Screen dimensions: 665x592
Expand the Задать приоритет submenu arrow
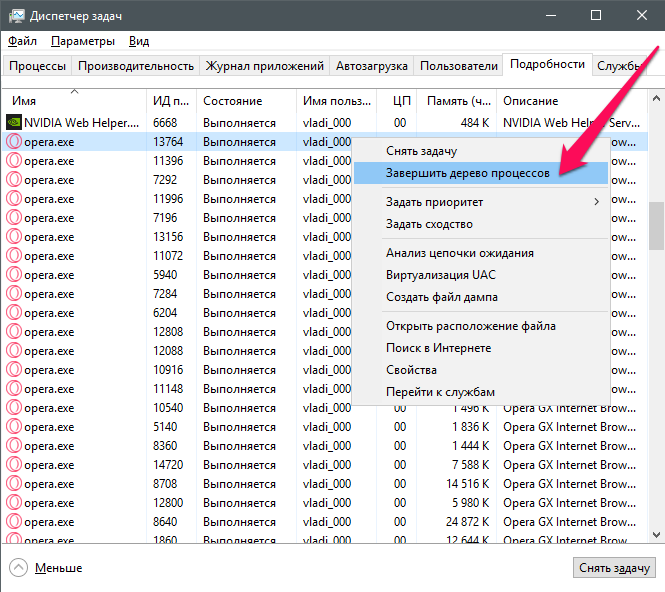coord(596,202)
